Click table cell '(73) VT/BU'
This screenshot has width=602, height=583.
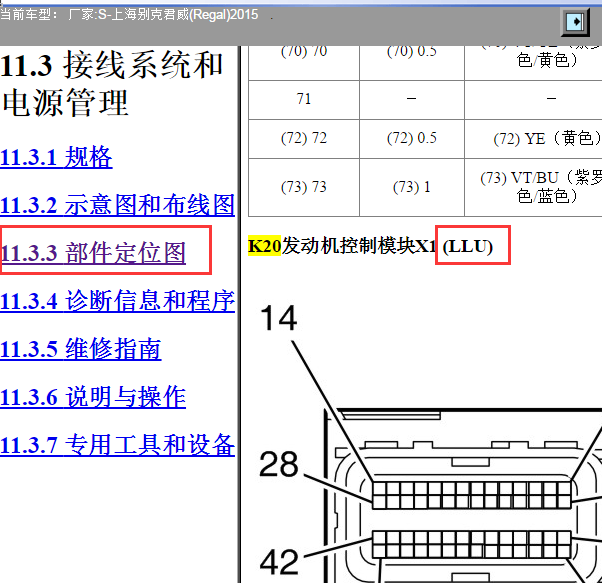coord(534,187)
